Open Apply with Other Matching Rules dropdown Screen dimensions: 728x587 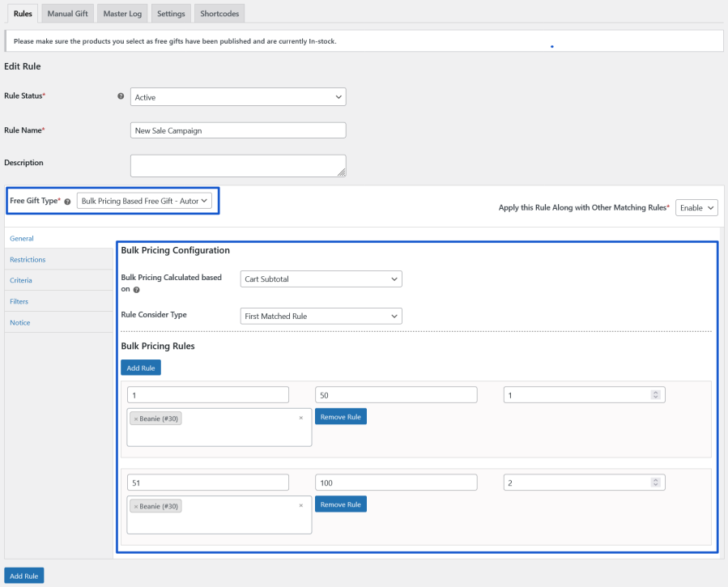pos(696,208)
